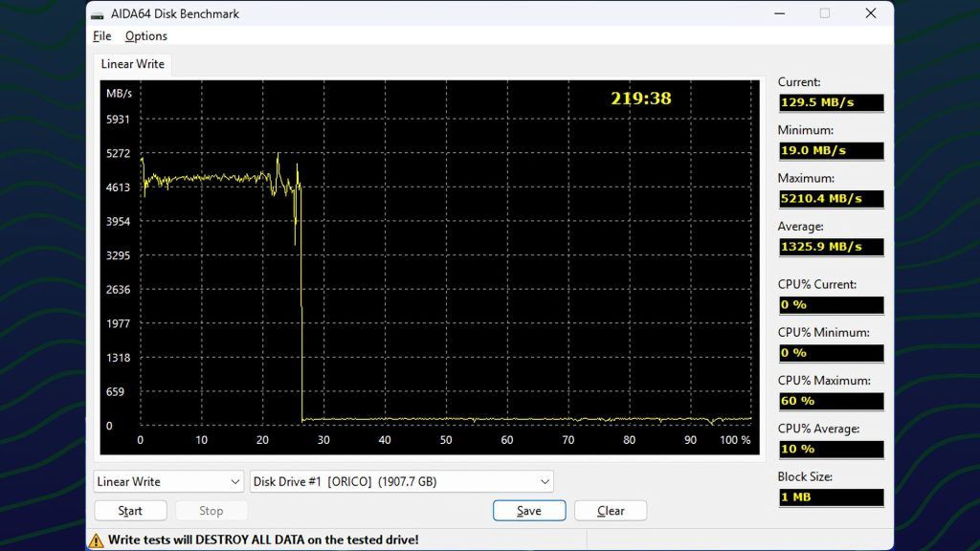Open the Disk Drive #1 ORICO dropdown
Viewport: 980px width, 551px height.
click(401, 482)
